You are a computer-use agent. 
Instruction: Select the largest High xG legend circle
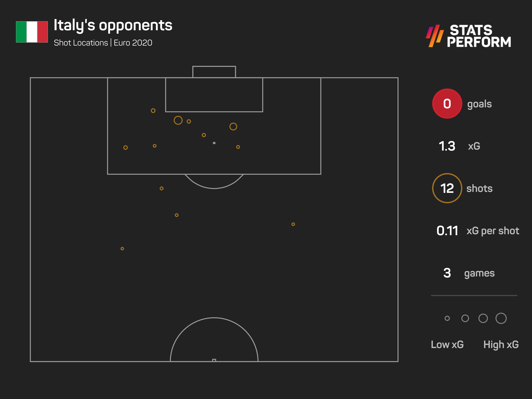[x=501, y=318]
